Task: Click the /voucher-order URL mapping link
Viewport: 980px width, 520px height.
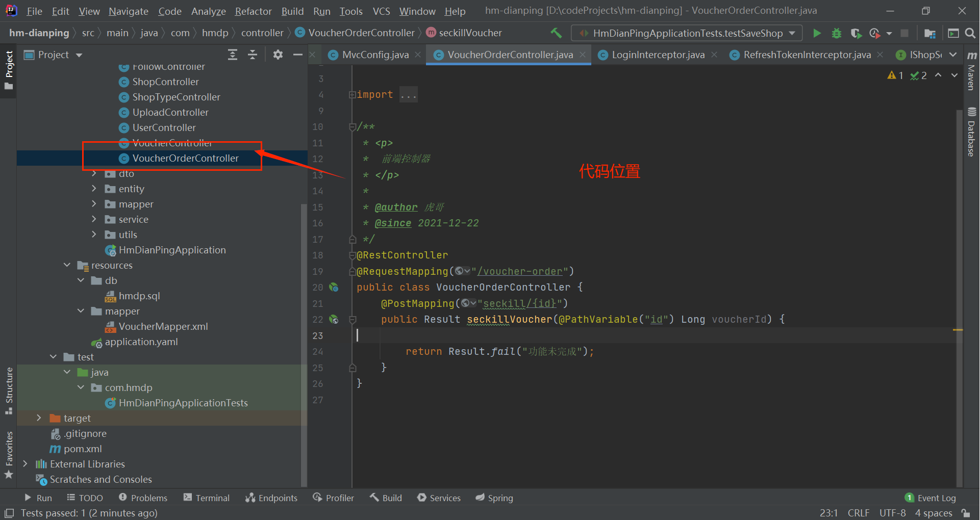Action: coord(519,272)
